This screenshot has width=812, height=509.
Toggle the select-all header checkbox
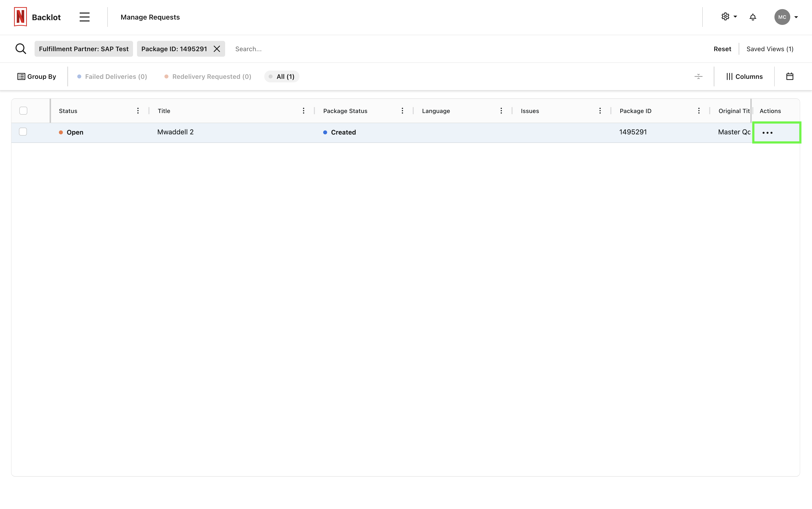(x=23, y=111)
